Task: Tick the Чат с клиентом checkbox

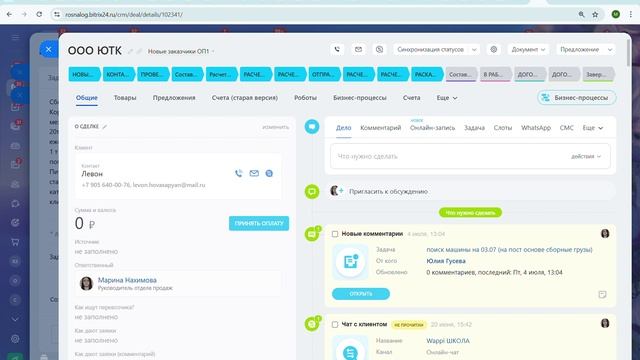Action: pyautogui.click(x=335, y=324)
